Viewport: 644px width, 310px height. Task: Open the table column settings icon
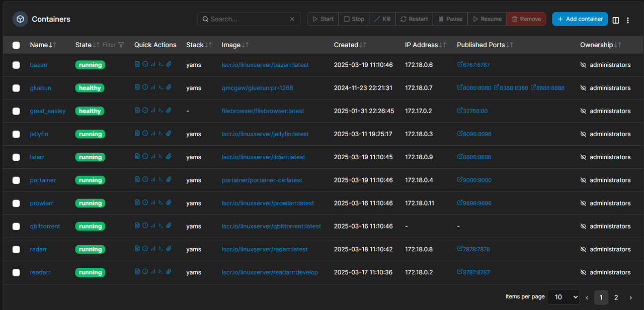[616, 20]
